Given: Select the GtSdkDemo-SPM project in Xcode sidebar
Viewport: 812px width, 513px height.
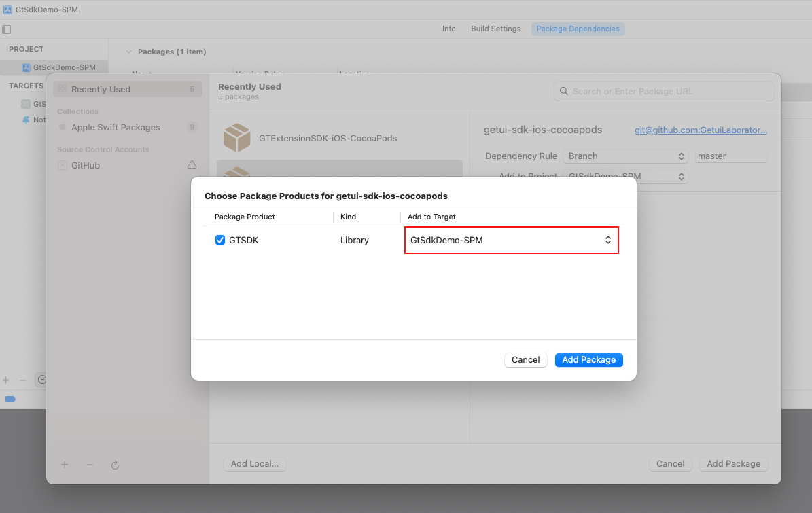Looking at the screenshot, I should pyautogui.click(x=54, y=67).
